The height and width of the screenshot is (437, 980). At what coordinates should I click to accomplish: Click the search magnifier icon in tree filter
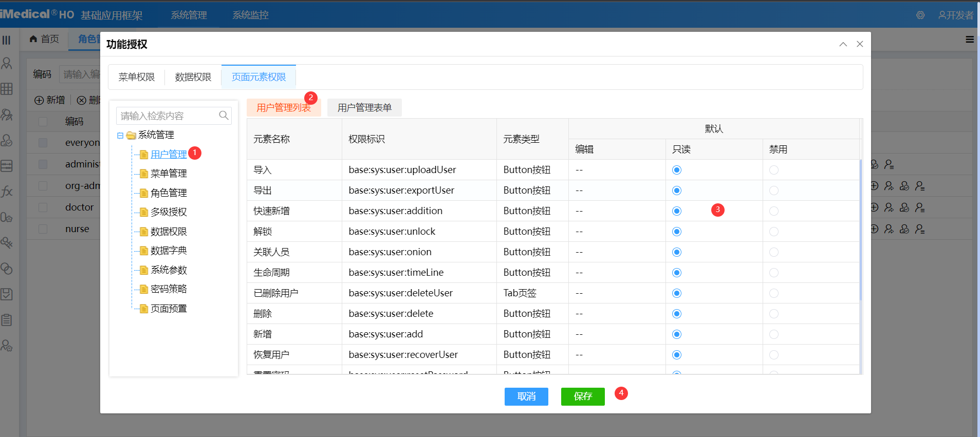(x=224, y=116)
